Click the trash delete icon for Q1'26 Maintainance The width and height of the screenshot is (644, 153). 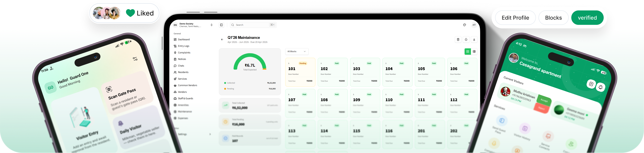[x=458, y=40]
